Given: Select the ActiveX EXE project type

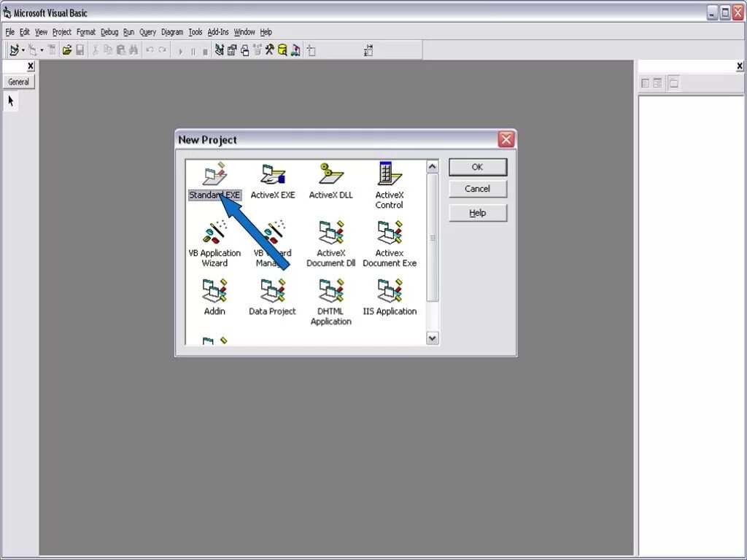Looking at the screenshot, I should pyautogui.click(x=273, y=181).
